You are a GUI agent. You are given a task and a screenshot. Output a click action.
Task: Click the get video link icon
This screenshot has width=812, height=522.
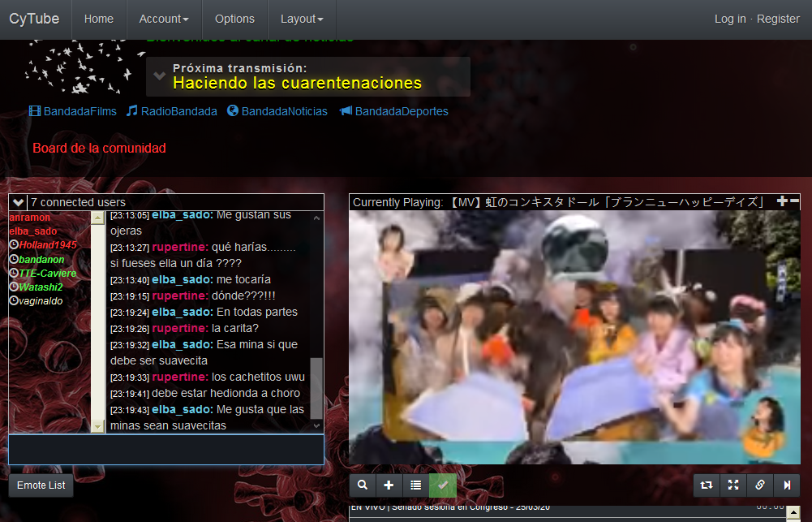pos(760,485)
